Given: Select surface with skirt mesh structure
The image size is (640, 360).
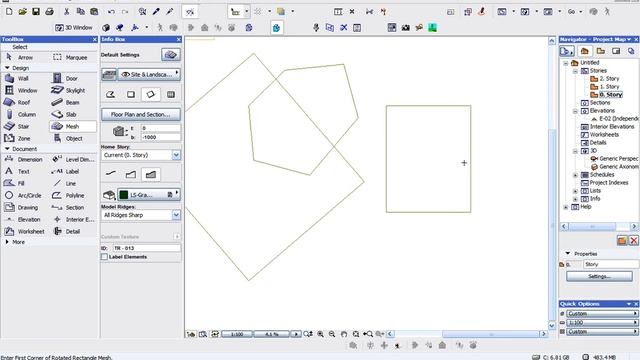Looking at the screenshot, I should coord(131,174).
